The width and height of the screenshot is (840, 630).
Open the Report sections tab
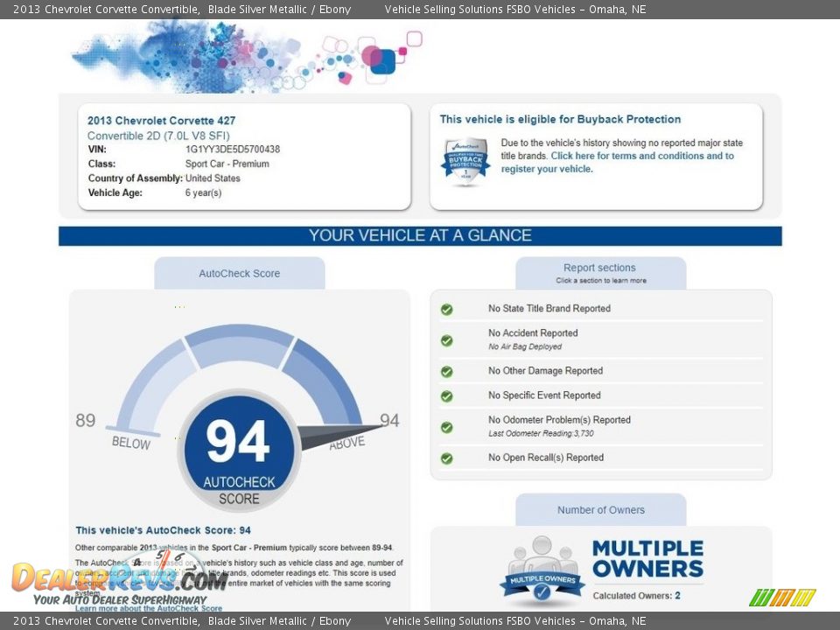[600, 273]
